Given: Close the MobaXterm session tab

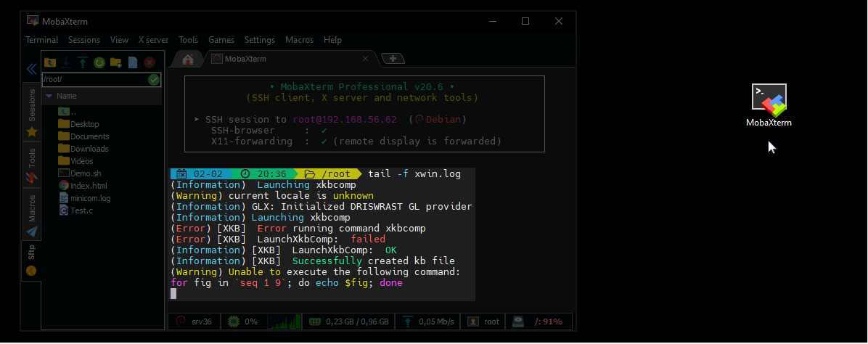Looking at the screenshot, I should click(365, 58).
